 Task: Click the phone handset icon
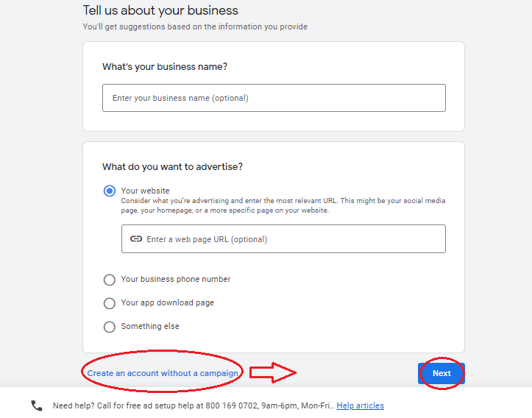tap(37, 405)
